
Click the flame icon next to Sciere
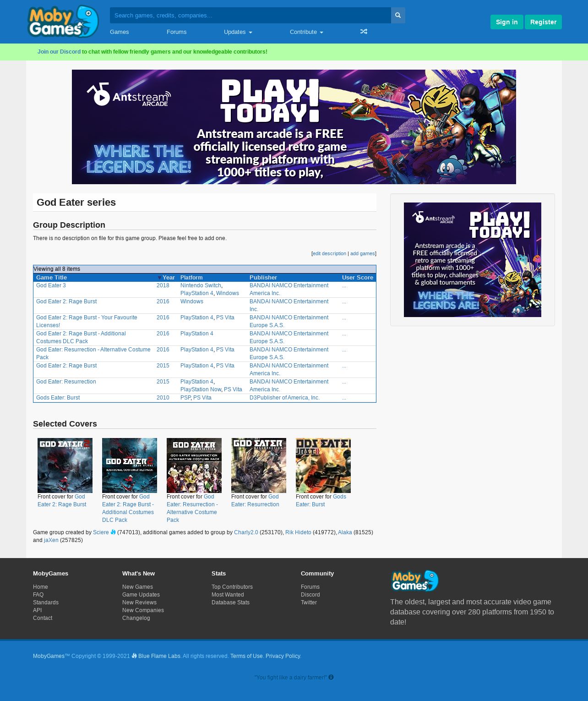pyautogui.click(x=113, y=532)
